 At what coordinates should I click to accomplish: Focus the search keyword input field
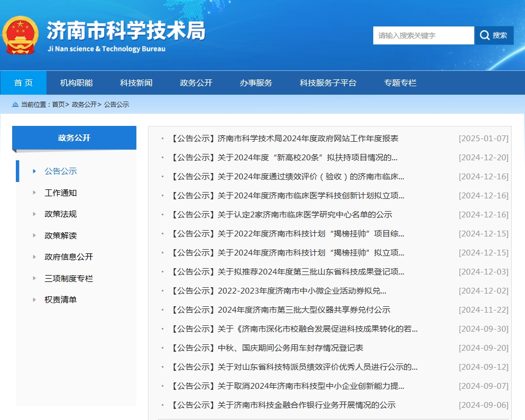point(423,35)
